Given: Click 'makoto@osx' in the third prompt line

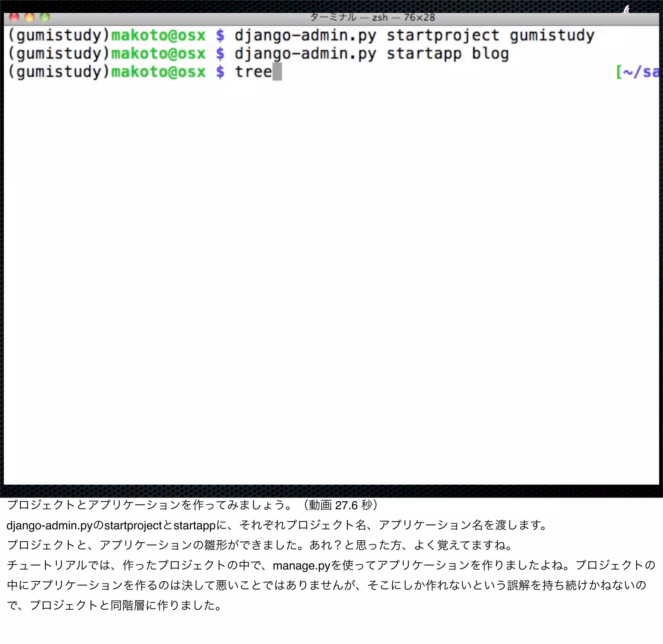Looking at the screenshot, I should tap(158, 72).
